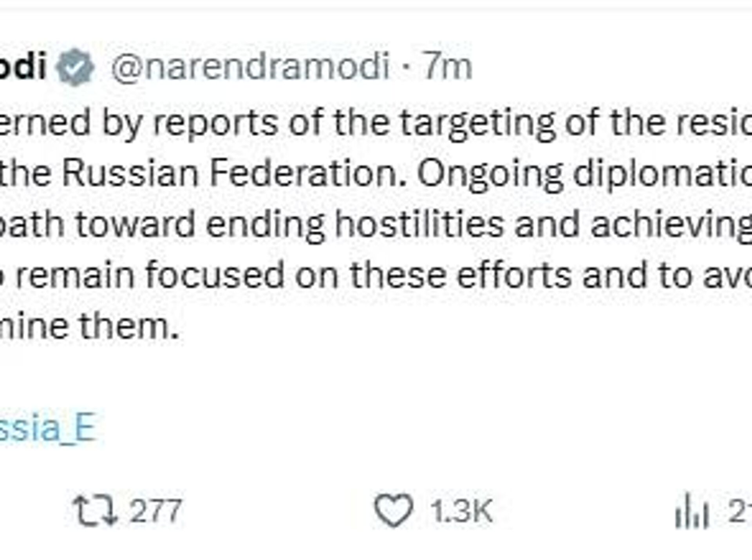Click the word 'reports' in the post text
752x560 pixels.
215,123
